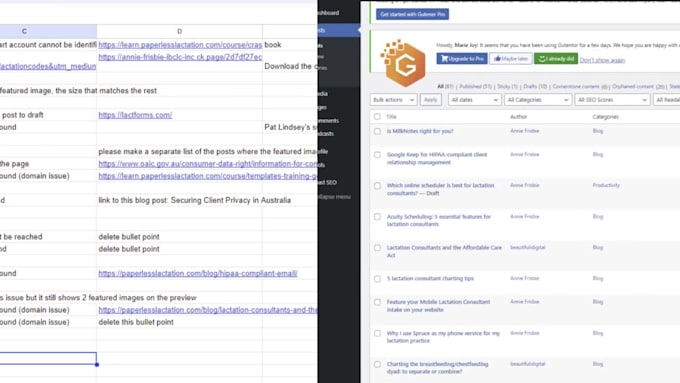The image size is (680, 383).
Task: Click the Gutentor hexagon G logo
Action: pyautogui.click(x=403, y=62)
